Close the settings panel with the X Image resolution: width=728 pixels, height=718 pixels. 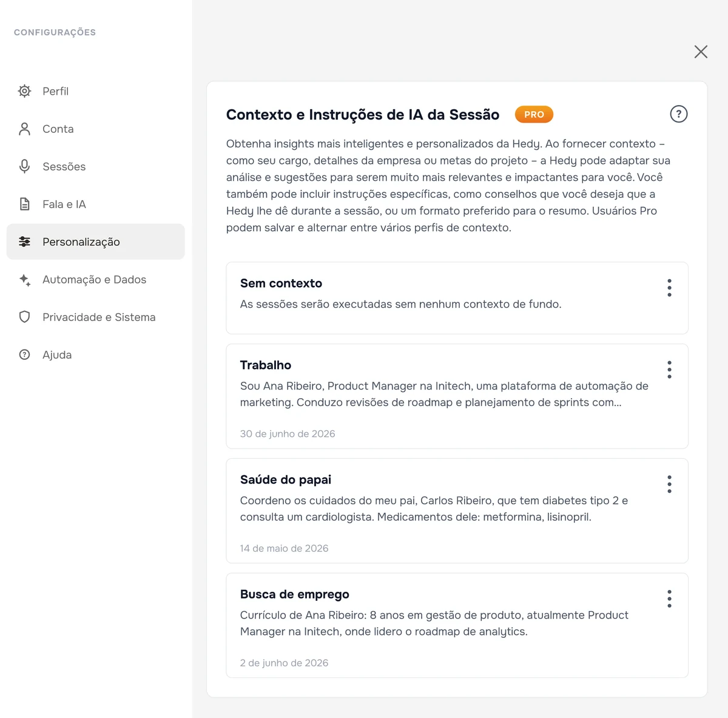point(701,52)
